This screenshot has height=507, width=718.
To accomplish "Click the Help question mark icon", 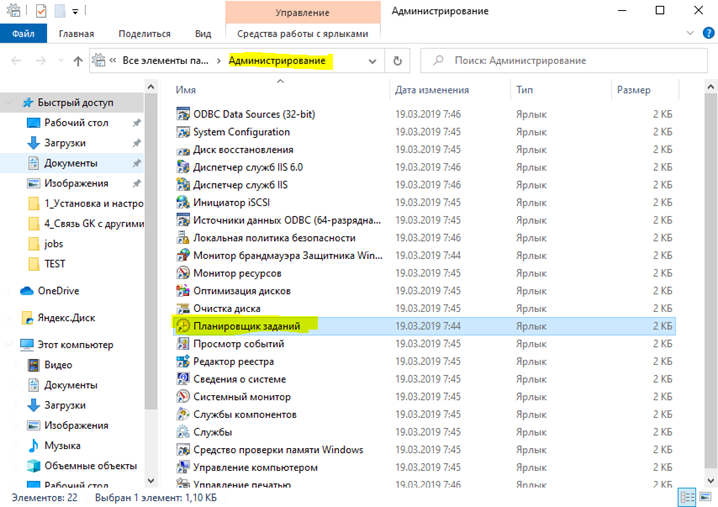I will pyautogui.click(x=708, y=33).
